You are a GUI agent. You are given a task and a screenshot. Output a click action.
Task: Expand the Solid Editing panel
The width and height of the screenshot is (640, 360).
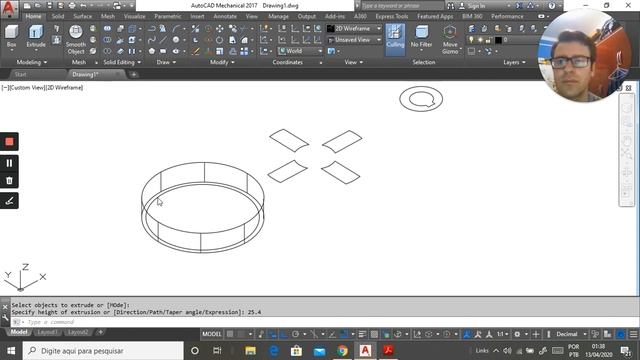122,62
